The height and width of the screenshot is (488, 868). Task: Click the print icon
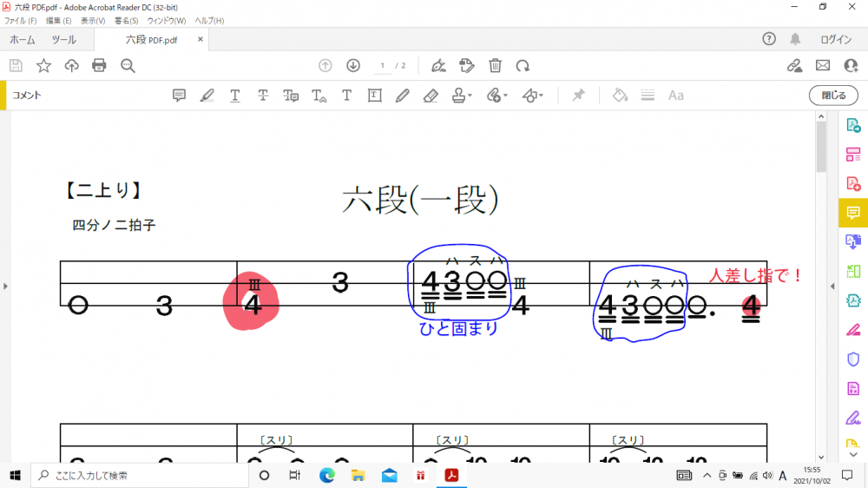coord(99,66)
